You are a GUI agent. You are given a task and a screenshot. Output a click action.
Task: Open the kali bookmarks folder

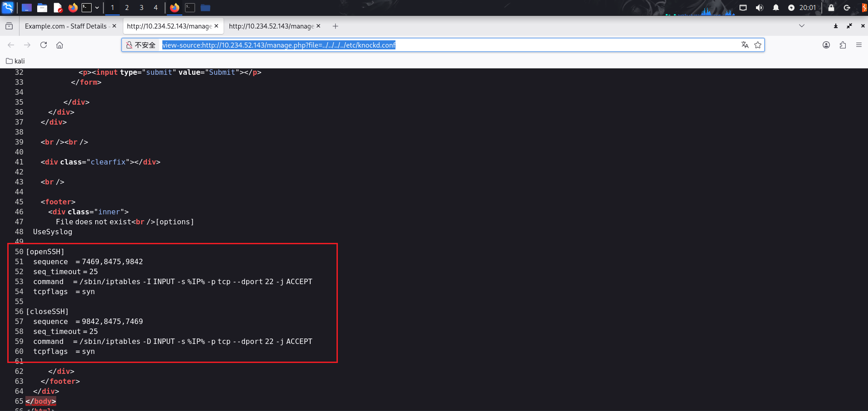[15, 61]
